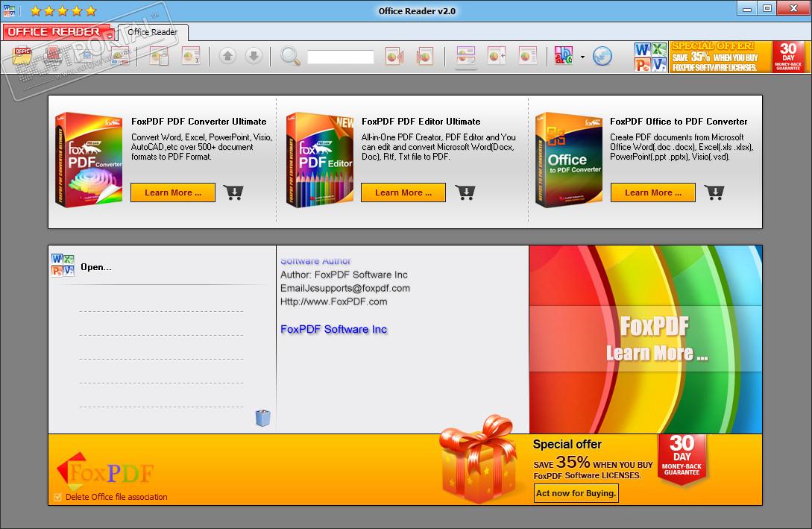Click Learn More for Office to PDF Converter
This screenshot has height=529, width=812.
[x=653, y=192]
